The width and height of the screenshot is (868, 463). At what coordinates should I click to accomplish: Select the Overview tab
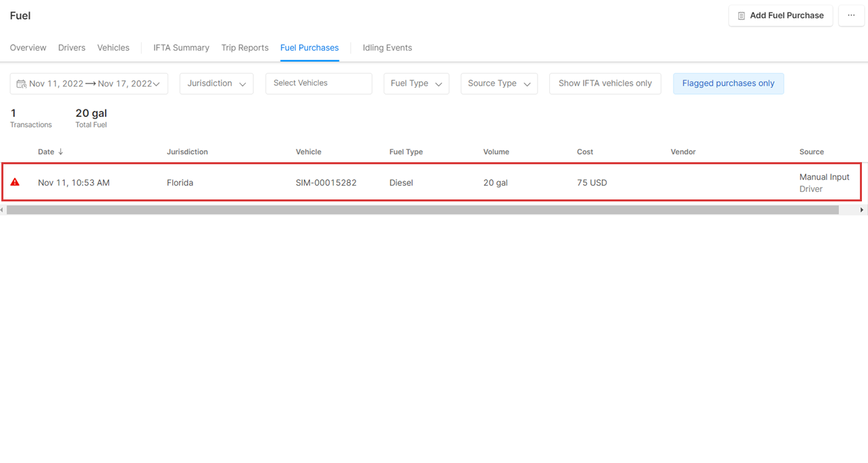pos(28,48)
